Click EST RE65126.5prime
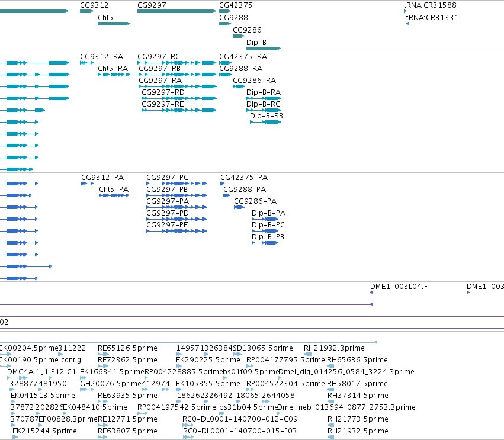This screenshot has width=504, height=440. [127, 348]
